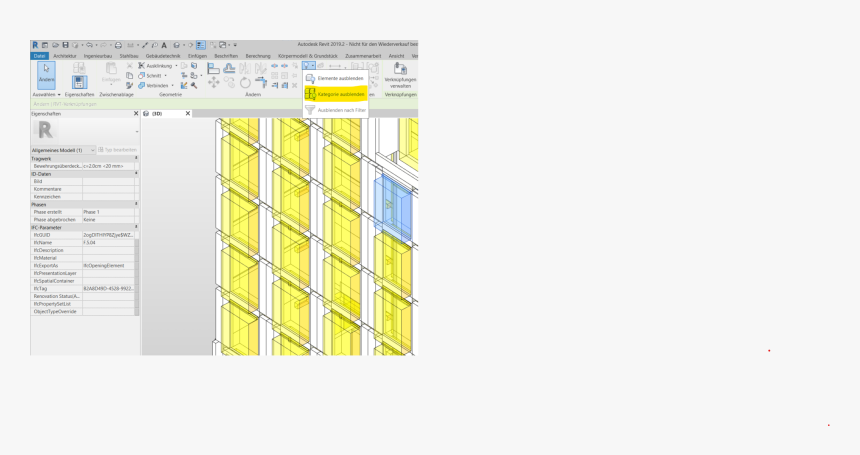Image resolution: width=860 pixels, height=455 pixels.
Task: Click the trim/extend to corner icon
Action: [x=261, y=83]
